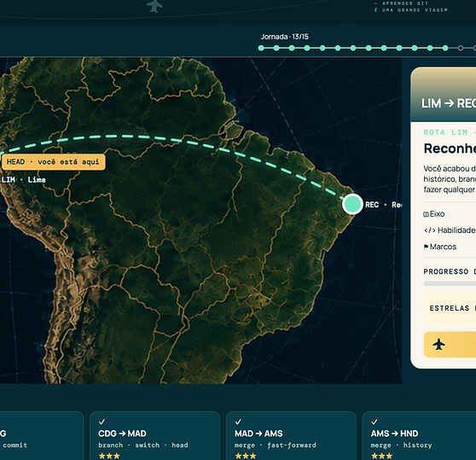
Task: Click the 'LIM → REC' card heading
Action: (x=449, y=103)
